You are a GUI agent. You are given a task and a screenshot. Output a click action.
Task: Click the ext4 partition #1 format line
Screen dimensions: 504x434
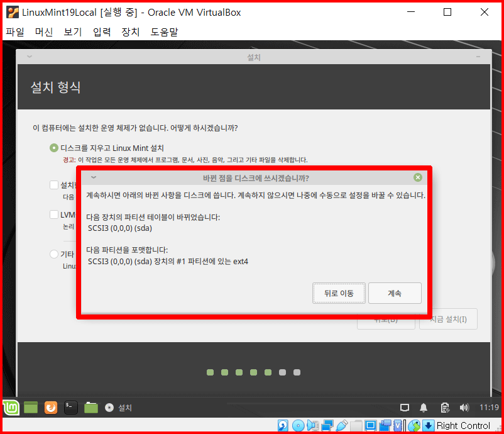point(168,261)
